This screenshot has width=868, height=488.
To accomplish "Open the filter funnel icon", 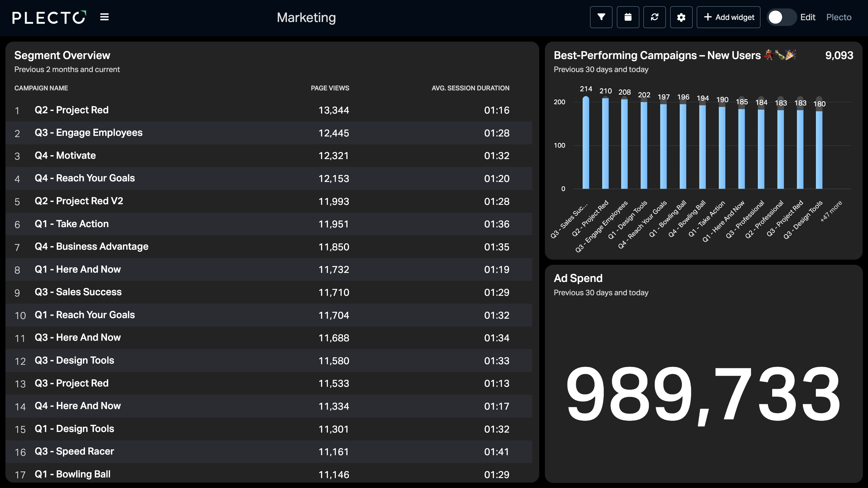I will pos(601,17).
